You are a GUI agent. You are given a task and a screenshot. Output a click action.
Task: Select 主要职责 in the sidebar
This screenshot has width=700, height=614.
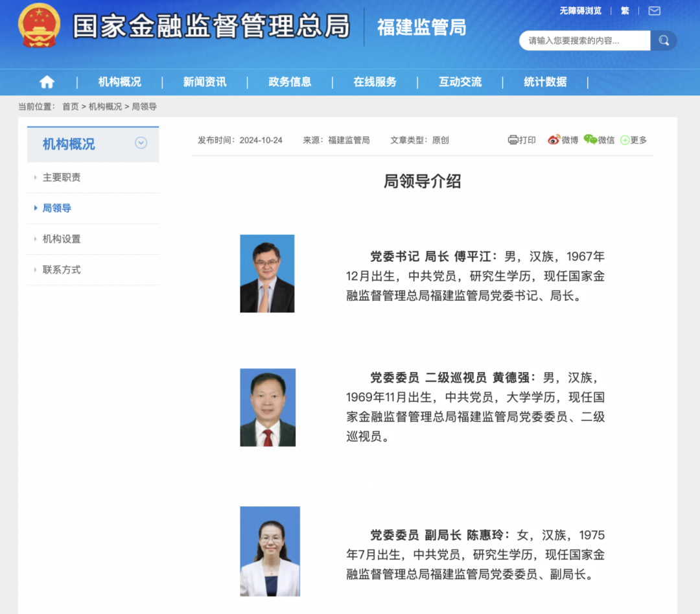62,178
